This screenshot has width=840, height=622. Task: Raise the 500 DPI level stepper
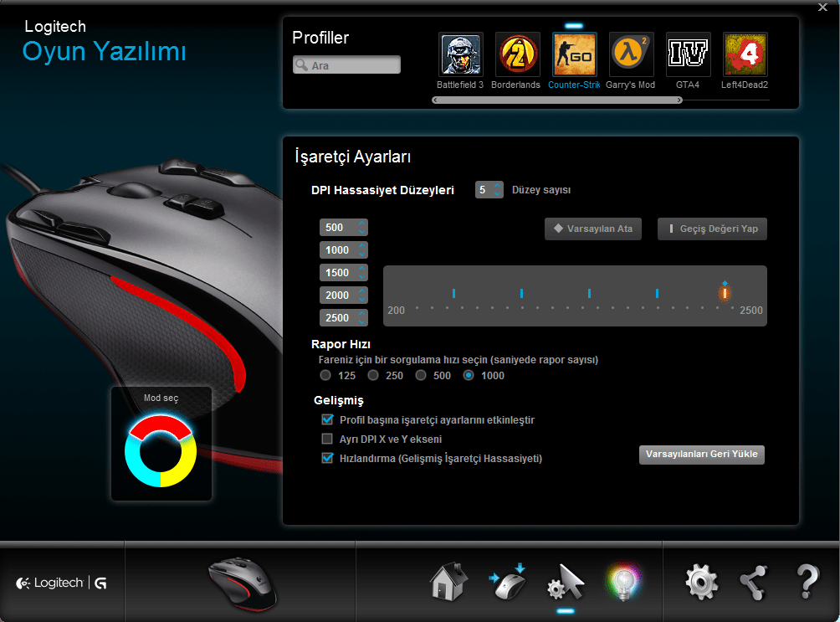tap(361, 223)
